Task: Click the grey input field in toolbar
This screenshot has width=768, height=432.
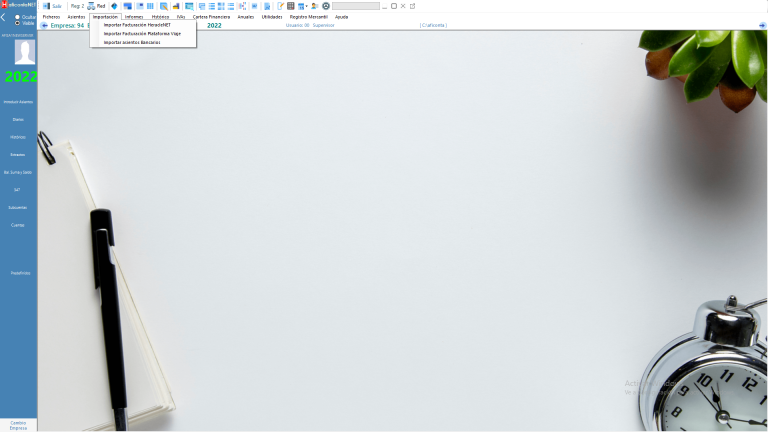Action: [356, 6]
